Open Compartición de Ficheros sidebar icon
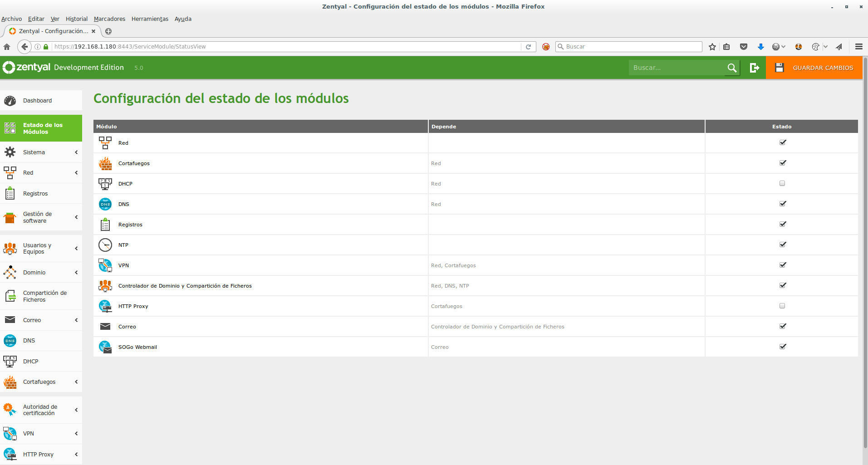 point(10,296)
